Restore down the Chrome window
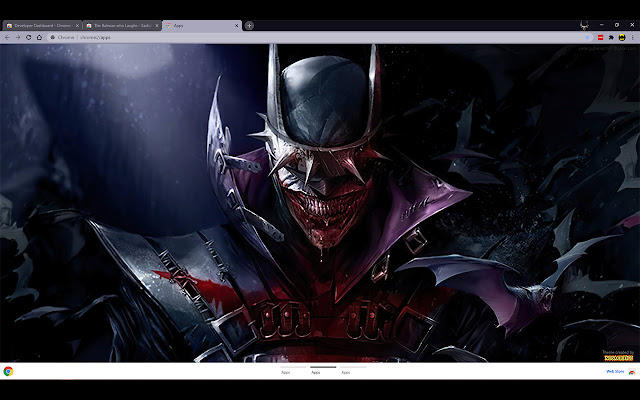Image resolution: width=640 pixels, height=400 pixels. [x=617, y=25]
